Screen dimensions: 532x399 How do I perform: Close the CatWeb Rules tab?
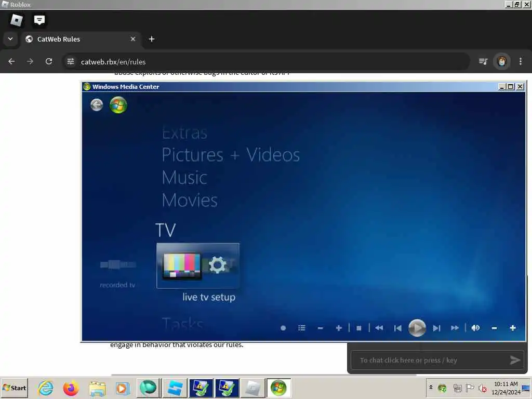pyautogui.click(x=133, y=39)
